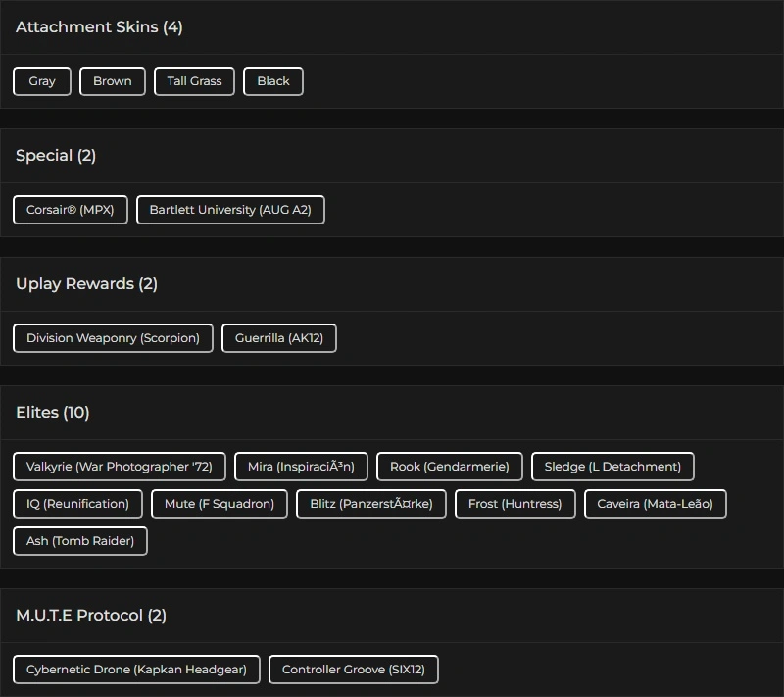Image resolution: width=784 pixels, height=697 pixels.
Task: Click Valkyrie (War Photographer '72) elite
Action: point(120,467)
